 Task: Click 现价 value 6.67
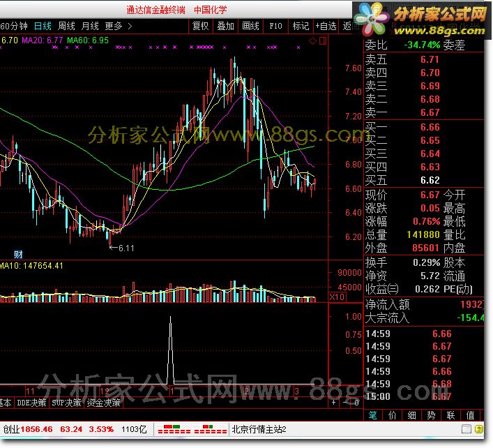pos(430,195)
